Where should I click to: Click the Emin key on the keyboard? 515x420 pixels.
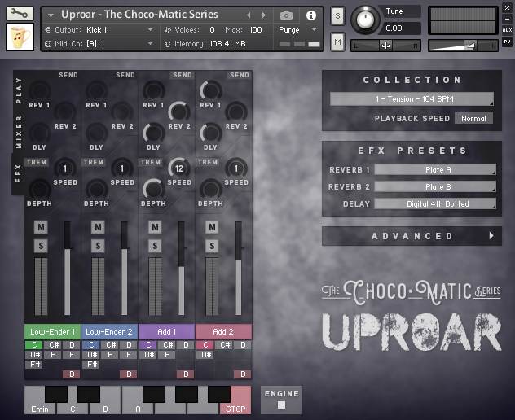coord(39,407)
